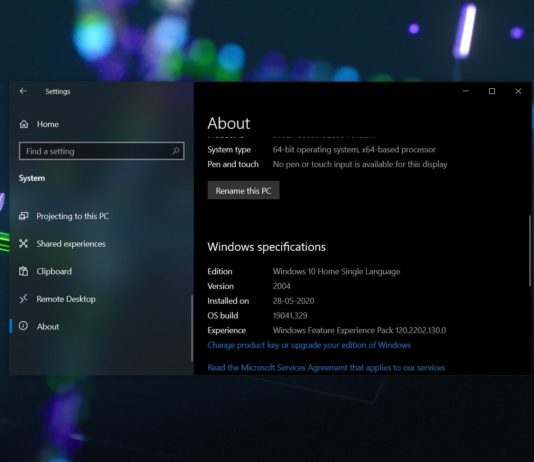This screenshot has width=534, height=462.
Task: Click the Rename this PC button
Action: [x=243, y=190]
